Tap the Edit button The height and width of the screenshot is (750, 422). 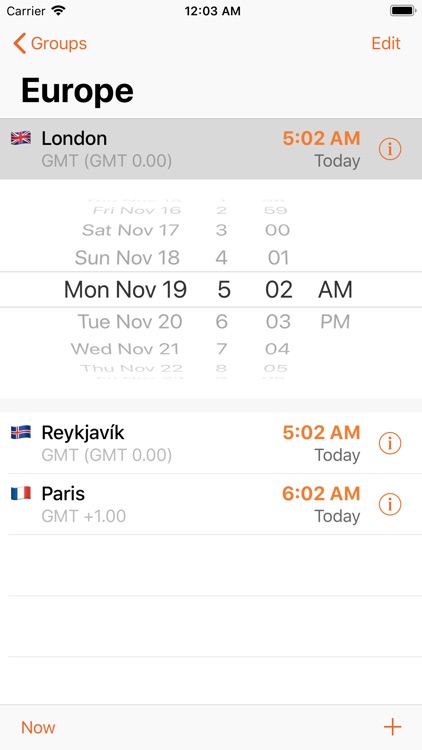point(386,43)
